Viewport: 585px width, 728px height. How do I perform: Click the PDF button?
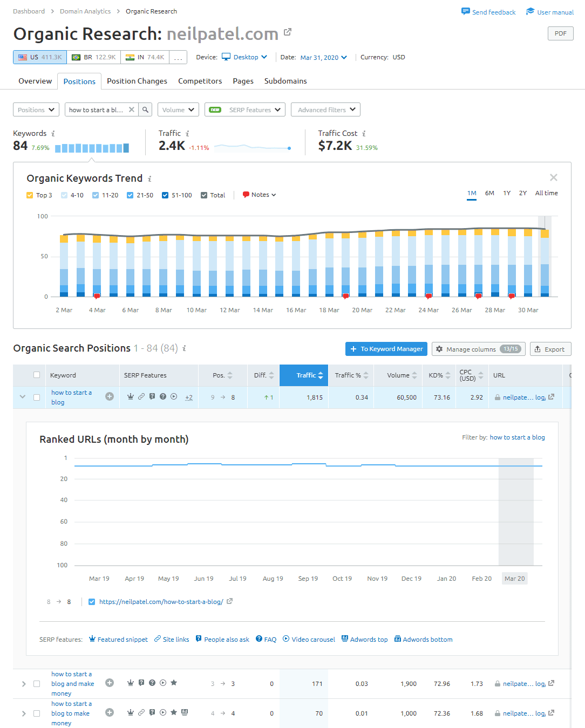tap(560, 33)
